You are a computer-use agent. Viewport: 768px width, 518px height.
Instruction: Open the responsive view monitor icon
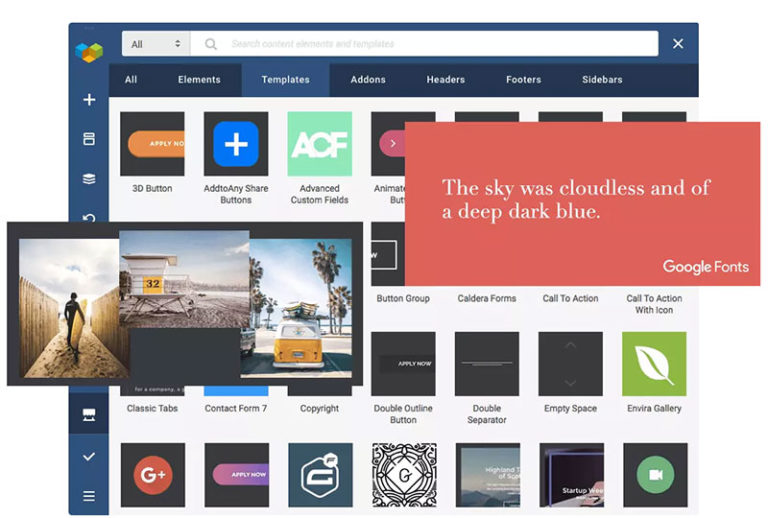[x=89, y=415]
